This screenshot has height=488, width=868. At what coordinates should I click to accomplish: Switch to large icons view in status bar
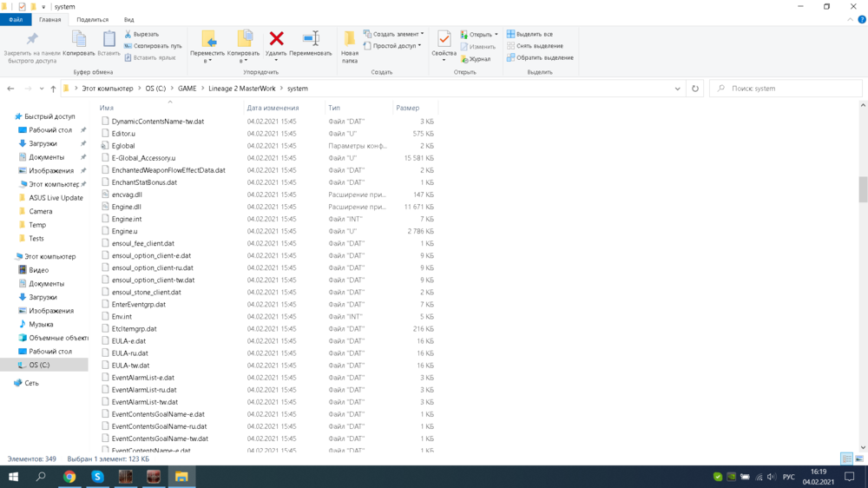[x=860, y=458]
